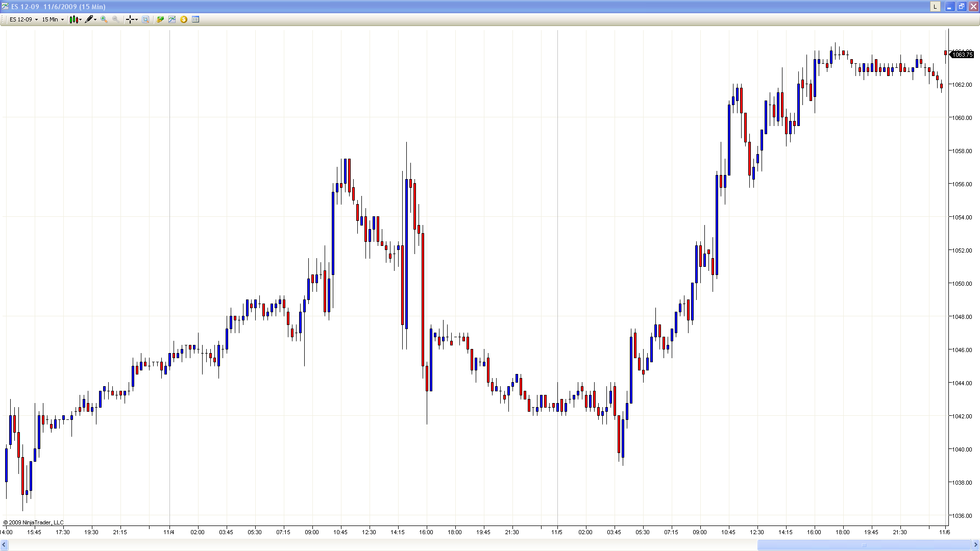Expand the crosshair cursor dropdown arrow
The height and width of the screenshot is (551, 980).
coord(137,20)
